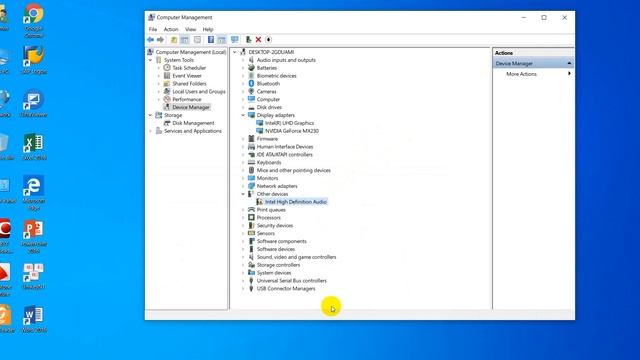The image size is (640, 360).
Task: Collapse the System Tools node
Action: pyautogui.click(x=150, y=60)
